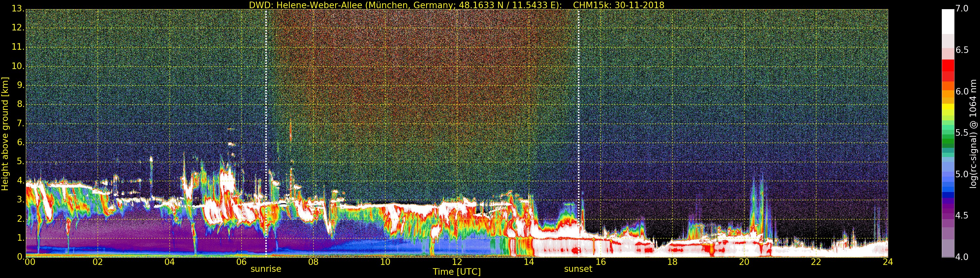This screenshot has width=980, height=278.
Task: Click the "4.0" colorbar tick label
Action: (962, 257)
